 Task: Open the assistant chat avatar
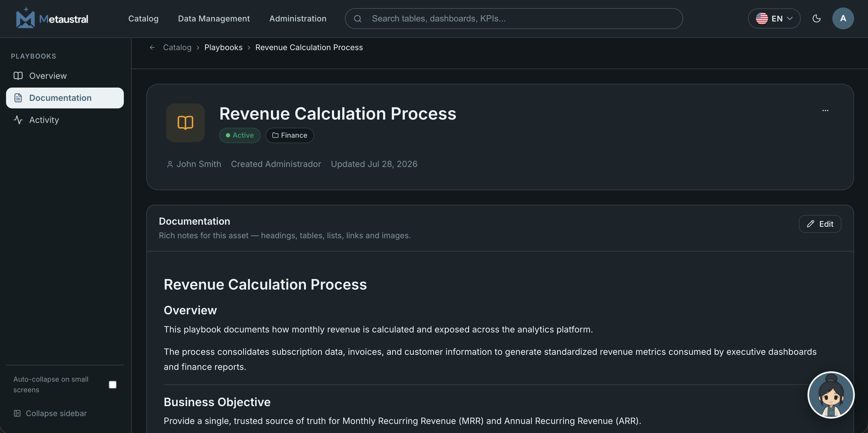831,395
